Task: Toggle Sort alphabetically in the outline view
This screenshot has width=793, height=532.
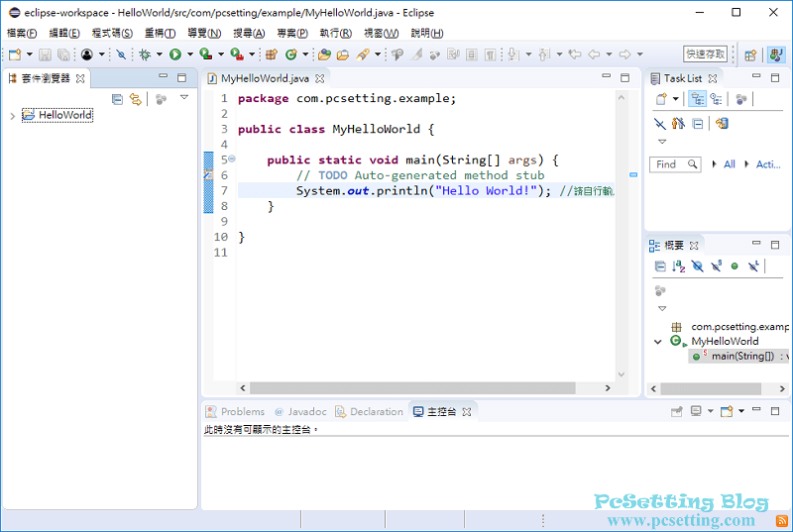Action: [679, 266]
